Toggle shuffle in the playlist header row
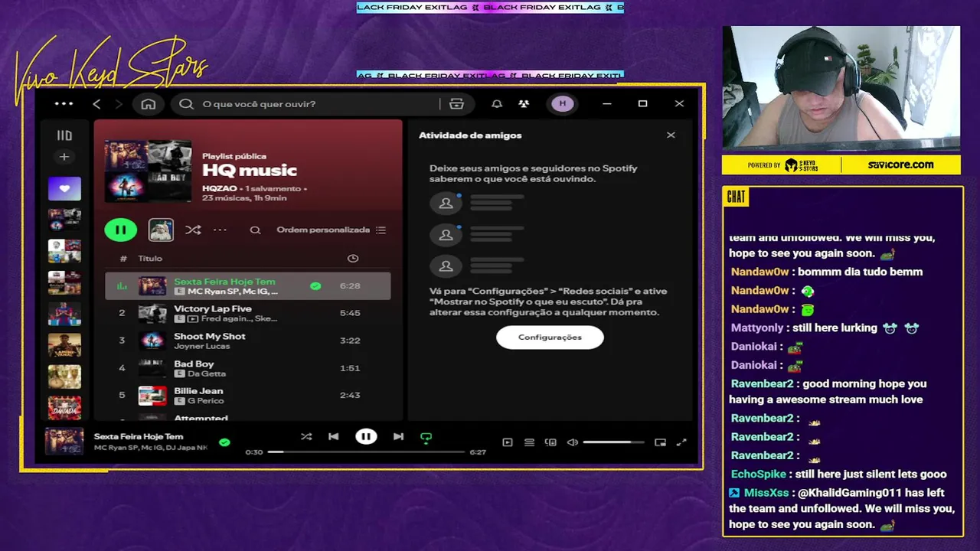The width and height of the screenshot is (980, 551). click(x=193, y=230)
